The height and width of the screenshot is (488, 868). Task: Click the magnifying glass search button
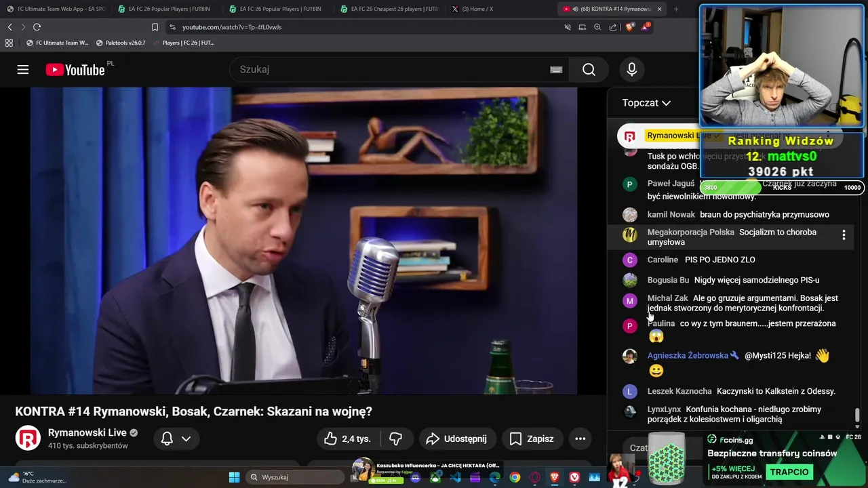(589, 69)
